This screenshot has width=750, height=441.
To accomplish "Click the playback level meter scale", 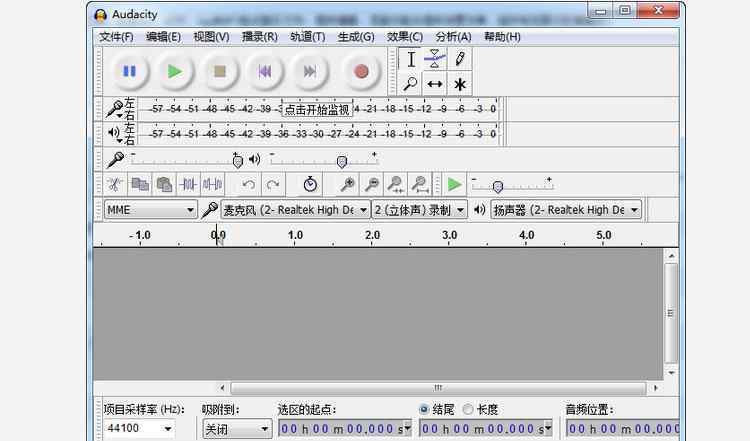I will pos(320,134).
